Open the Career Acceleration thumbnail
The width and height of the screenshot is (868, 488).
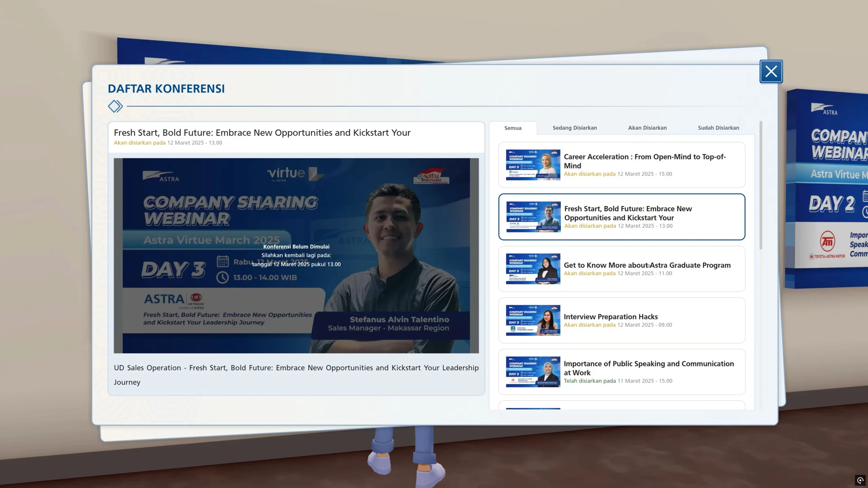tap(533, 165)
